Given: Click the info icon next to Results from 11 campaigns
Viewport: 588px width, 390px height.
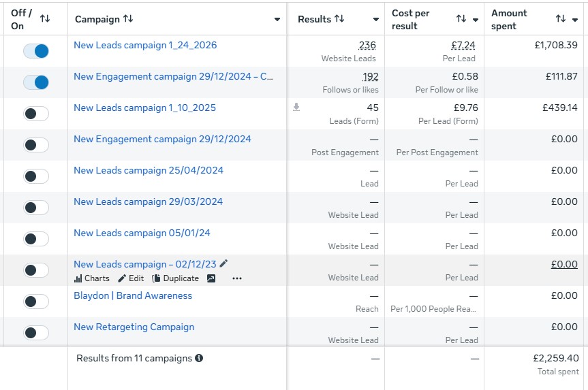Looking at the screenshot, I should [199, 358].
